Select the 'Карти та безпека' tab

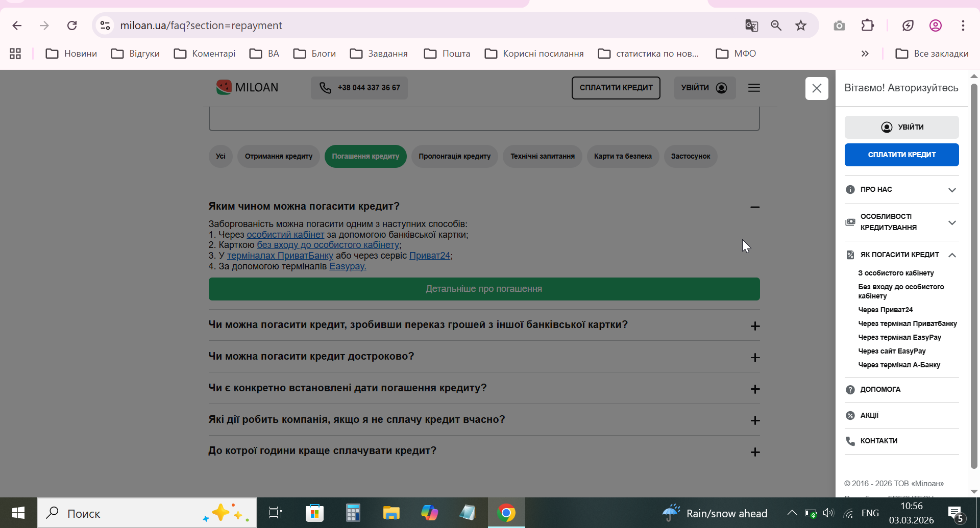click(623, 156)
